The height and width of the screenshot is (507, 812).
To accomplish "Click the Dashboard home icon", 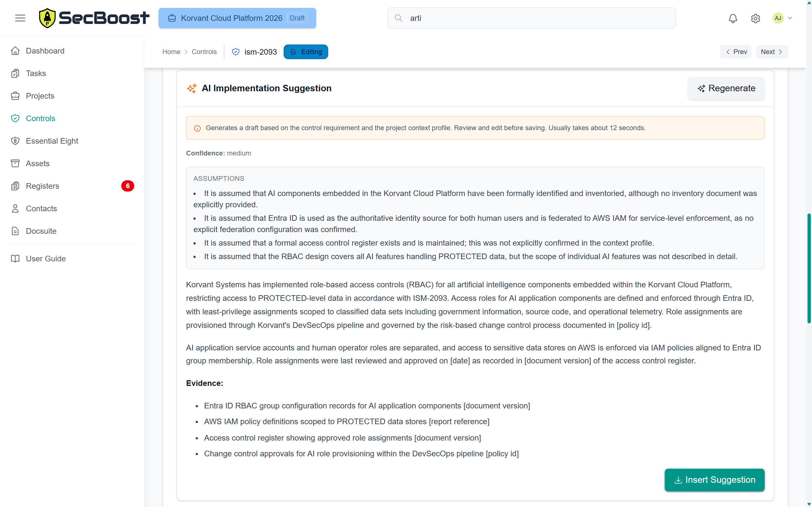I will [x=15, y=51].
